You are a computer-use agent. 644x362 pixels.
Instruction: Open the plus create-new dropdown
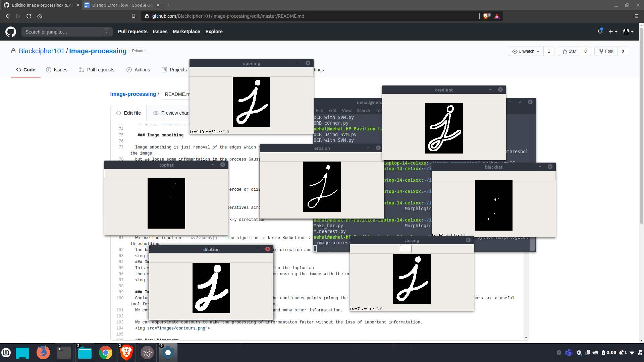(x=613, y=32)
